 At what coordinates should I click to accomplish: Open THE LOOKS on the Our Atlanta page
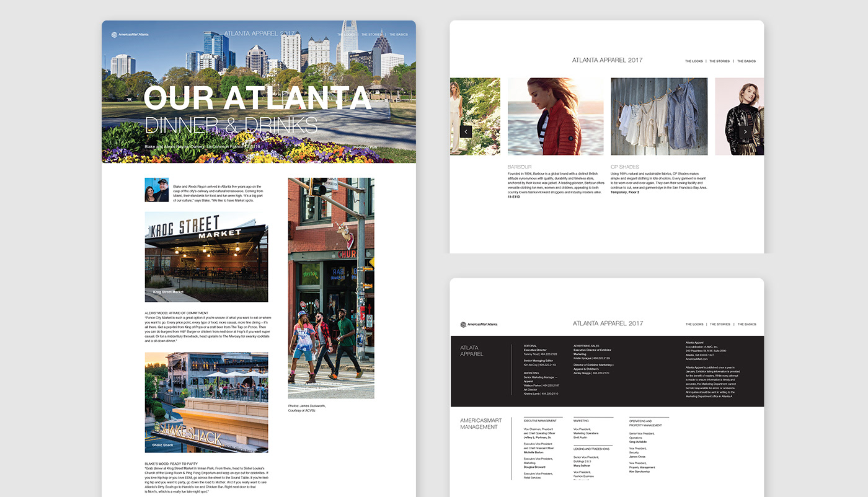tap(346, 35)
